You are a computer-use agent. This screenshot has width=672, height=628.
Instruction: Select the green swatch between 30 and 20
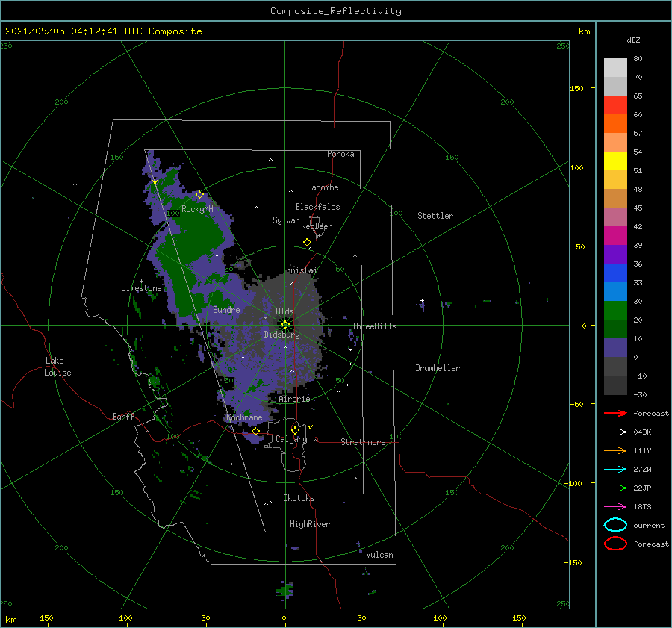tap(615, 311)
